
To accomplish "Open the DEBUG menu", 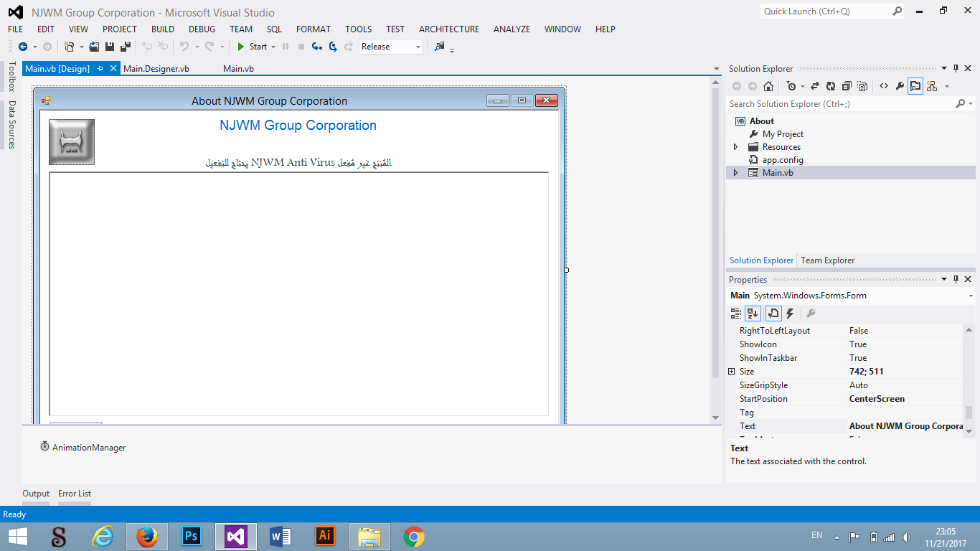I will coord(202,29).
